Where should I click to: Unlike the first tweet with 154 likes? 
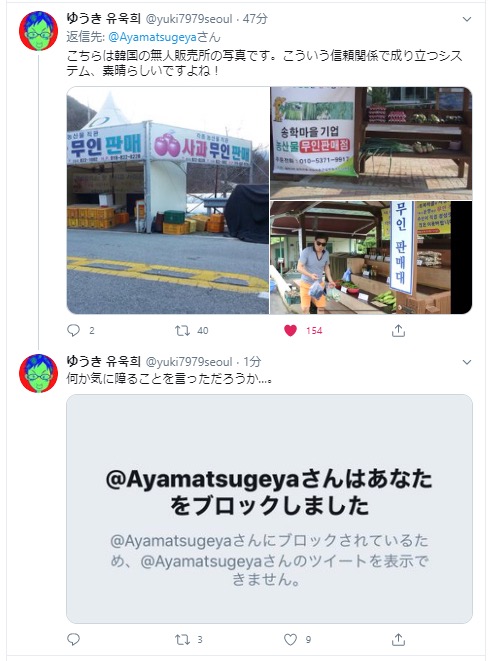click(x=290, y=330)
